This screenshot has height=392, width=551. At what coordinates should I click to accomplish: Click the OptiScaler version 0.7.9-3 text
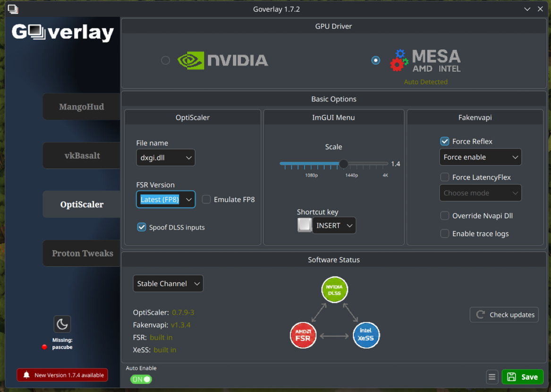pyautogui.click(x=183, y=313)
